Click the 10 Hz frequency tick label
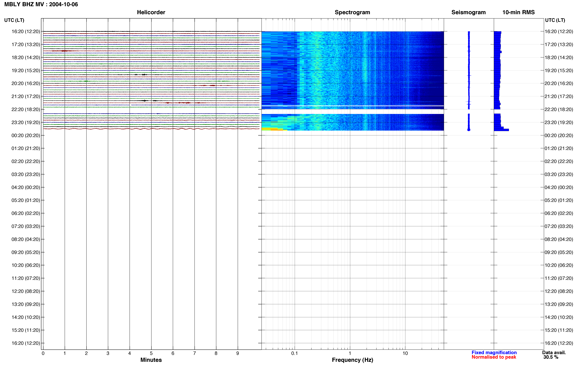 point(405,353)
